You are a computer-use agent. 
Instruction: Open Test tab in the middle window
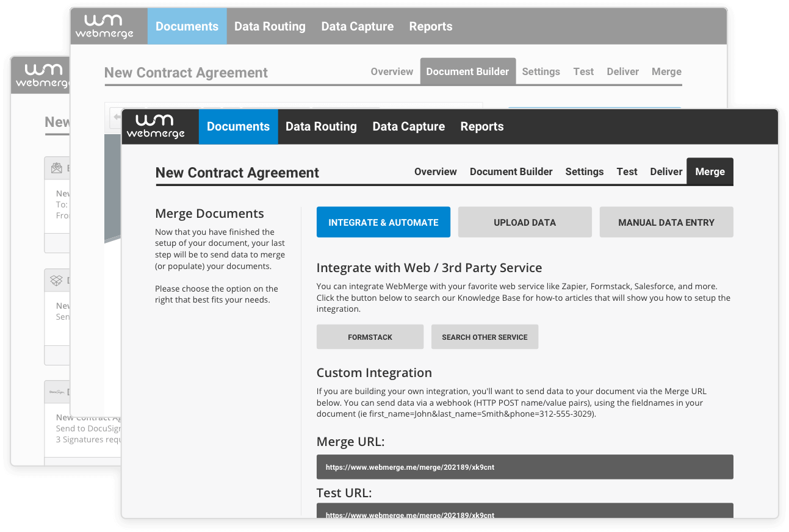[x=583, y=71]
